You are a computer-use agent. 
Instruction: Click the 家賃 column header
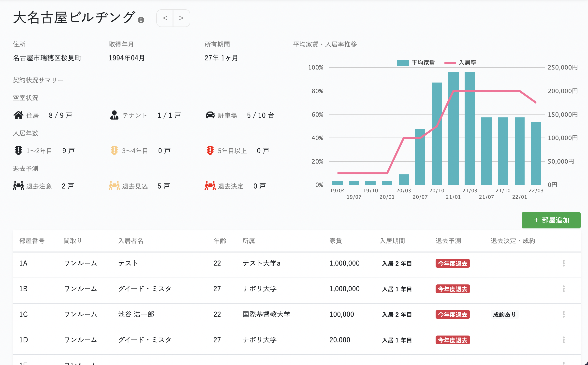[336, 241]
